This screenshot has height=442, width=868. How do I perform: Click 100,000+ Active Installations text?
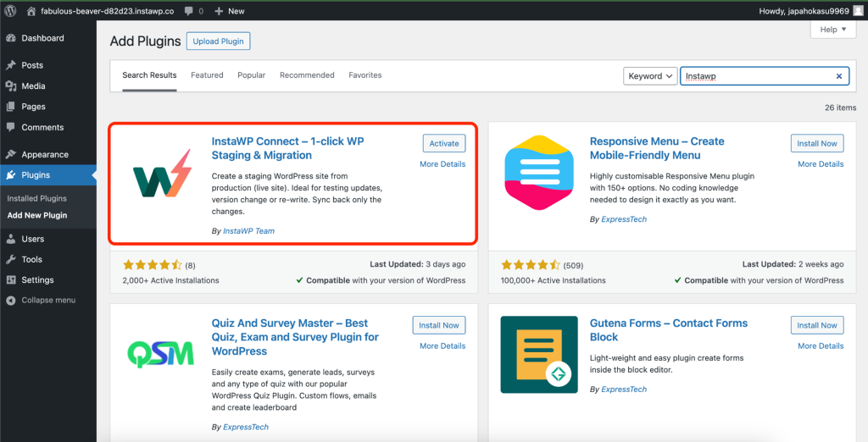(x=553, y=280)
